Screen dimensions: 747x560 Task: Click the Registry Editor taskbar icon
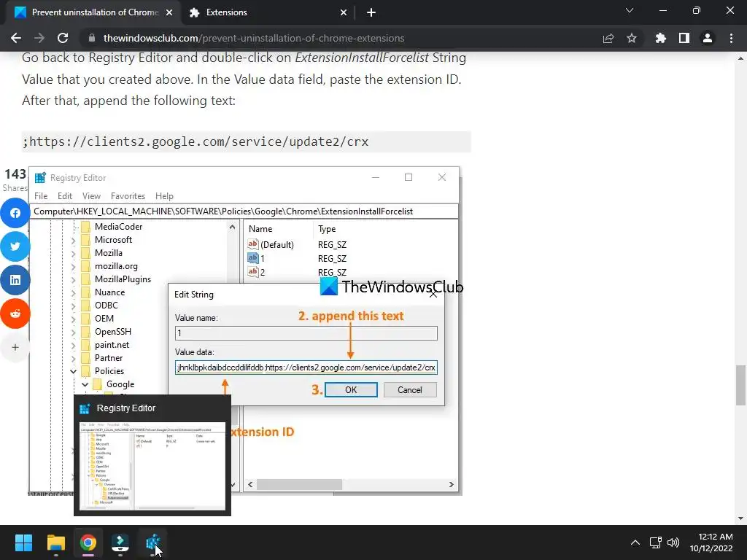152,542
